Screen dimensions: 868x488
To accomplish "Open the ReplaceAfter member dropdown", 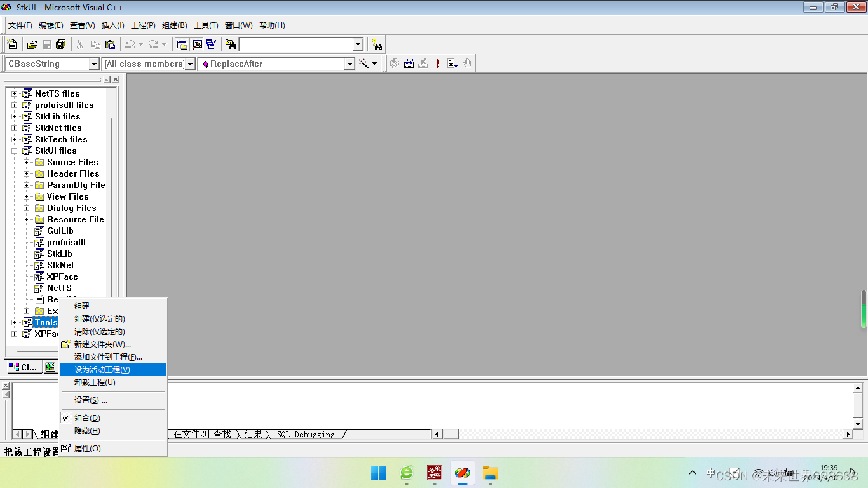I will 349,64.
